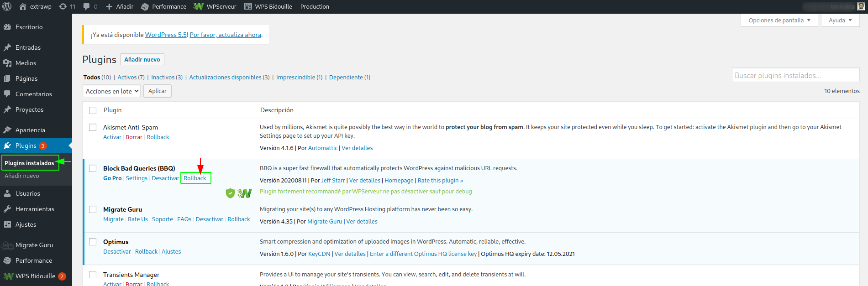Open Proyectos in sidebar
This screenshot has width=868, height=286.
(x=29, y=109)
